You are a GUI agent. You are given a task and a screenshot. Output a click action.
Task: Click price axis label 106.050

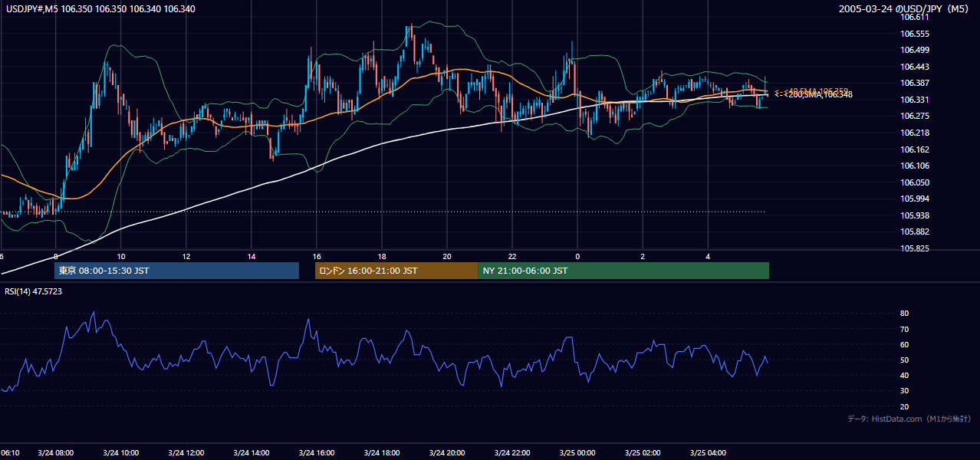pyautogui.click(x=915, y=182)
